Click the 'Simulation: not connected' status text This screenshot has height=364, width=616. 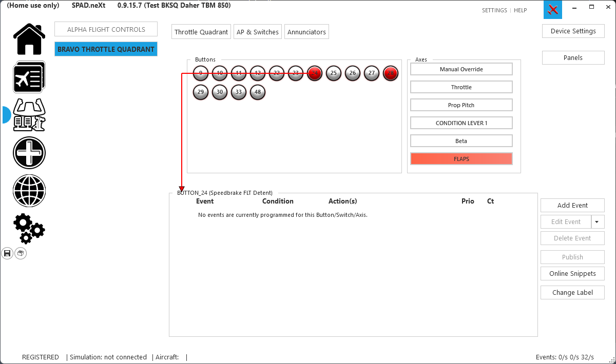108,357
